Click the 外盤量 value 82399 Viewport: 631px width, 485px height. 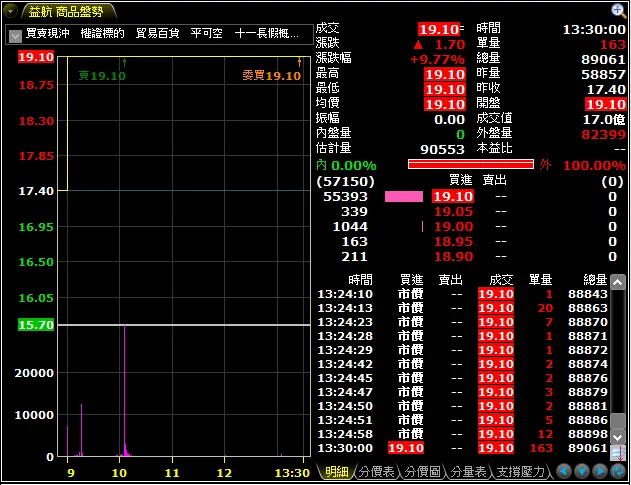(x=603, y=134)
